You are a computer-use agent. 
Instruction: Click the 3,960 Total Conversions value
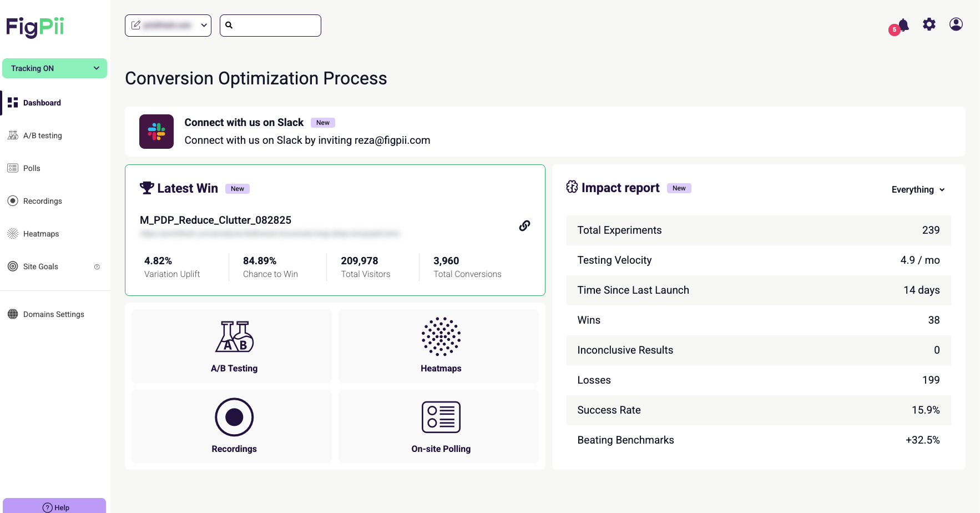[446, 261]
